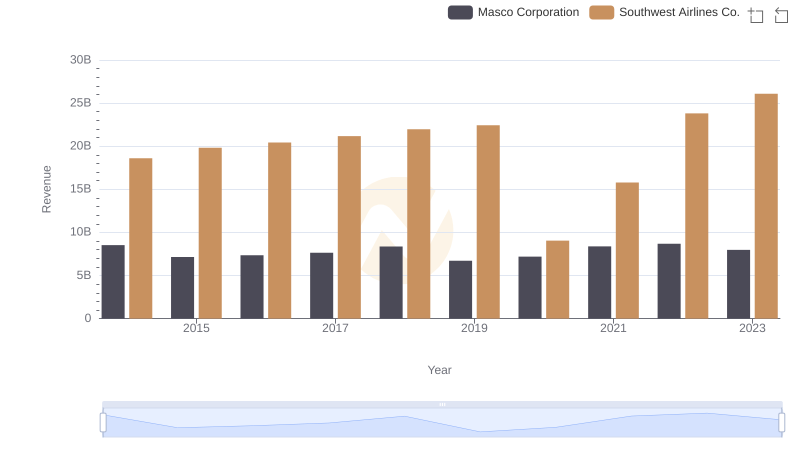Click the 5B y-axis label
Screen dimensions: 800x461
84,275
